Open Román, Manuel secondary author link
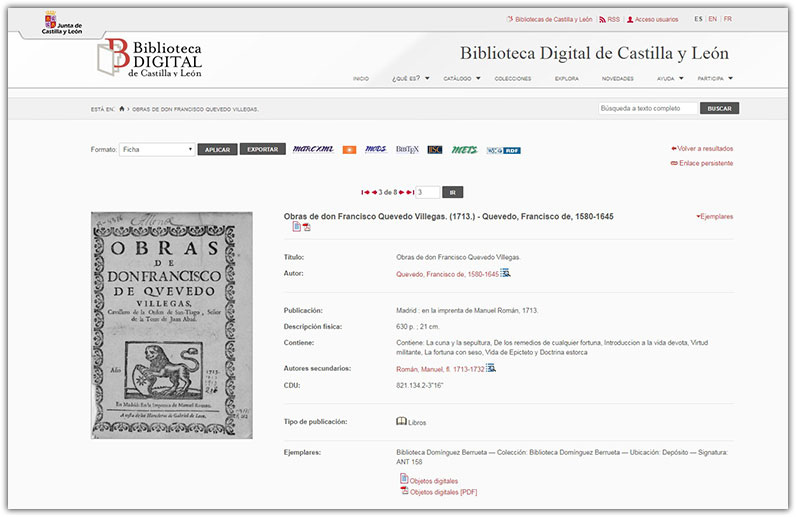The height and width of the screenshot is (517, 796). [x=440, y=369]
